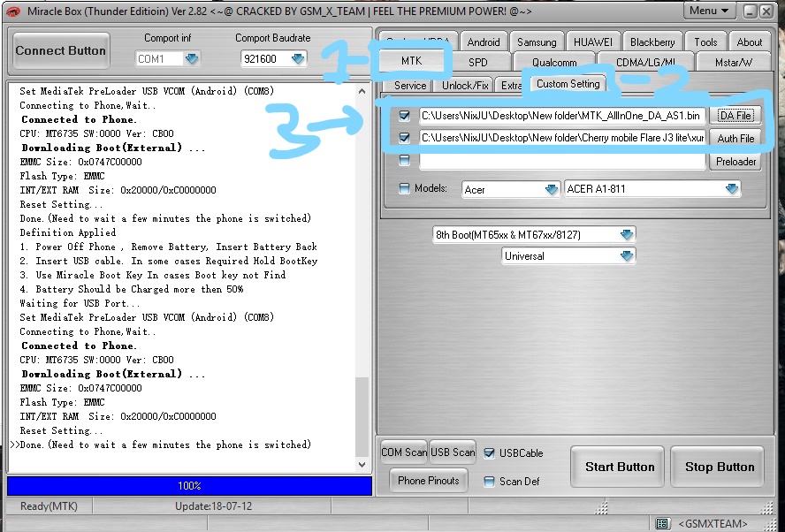Expand the Universal dropdown
The image size is (785, 532).
pyautogui.click(x=626, y=255)
